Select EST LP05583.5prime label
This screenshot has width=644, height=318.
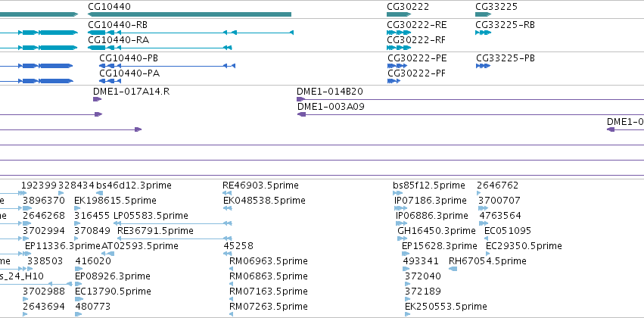pyautogui.click(x=151, y=215)
